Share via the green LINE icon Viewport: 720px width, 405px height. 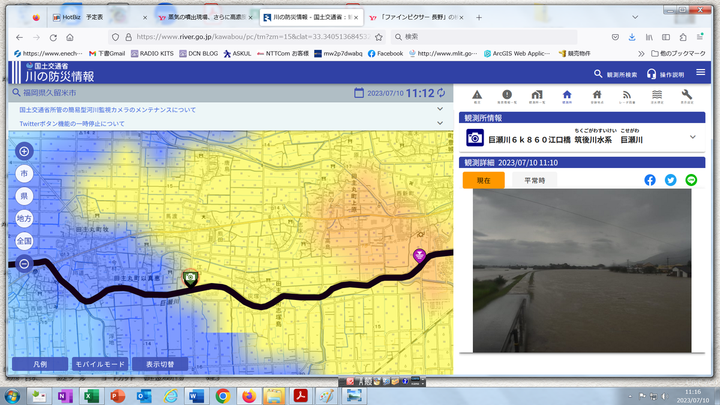point(691,180)
